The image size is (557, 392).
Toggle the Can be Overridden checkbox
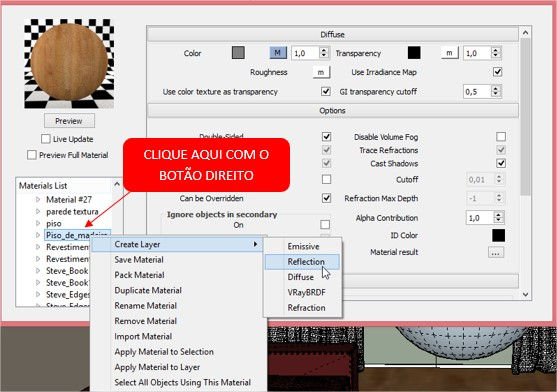click(x=326, y=198)
